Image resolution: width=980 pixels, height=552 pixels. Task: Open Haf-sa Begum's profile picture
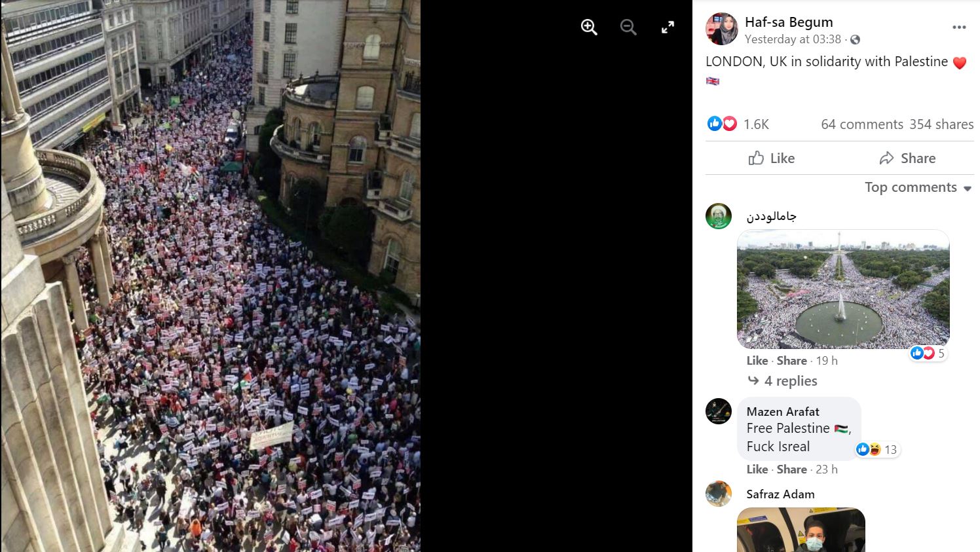click(721, 29)
